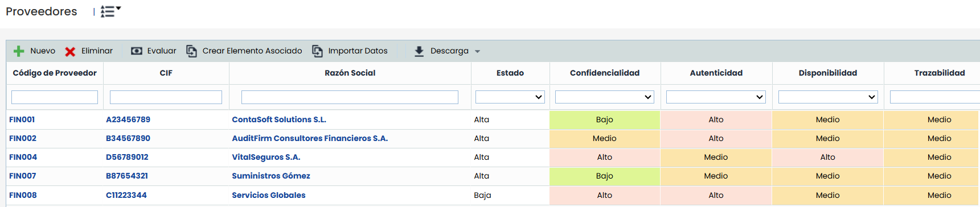
Task: Open the list view menu beside Proveedores
Action: (x=110, y=11)
